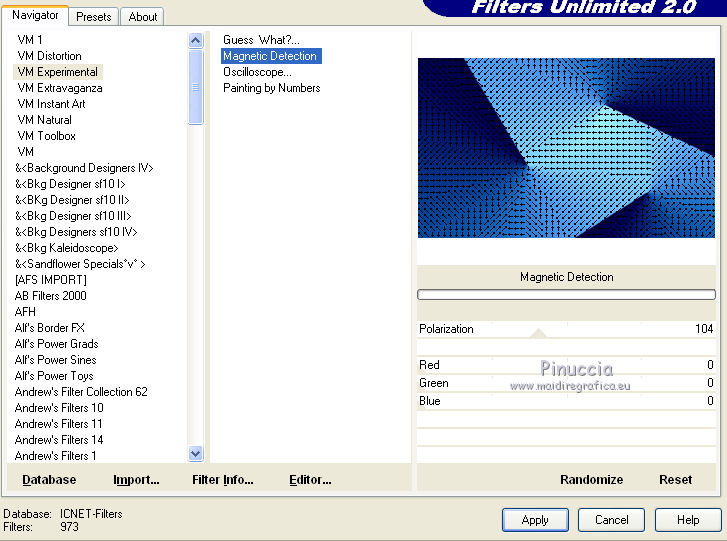Select VM Toolbox category

coord(46,136)
